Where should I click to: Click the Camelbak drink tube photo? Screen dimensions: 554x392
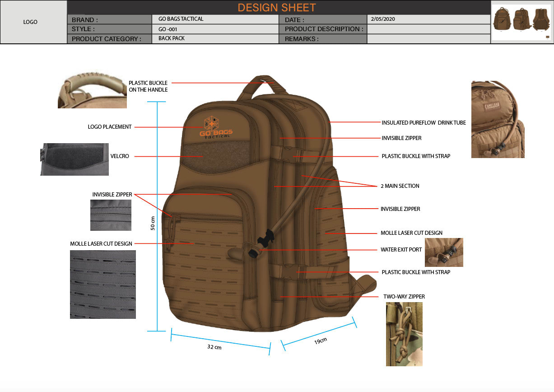[498, 119]
